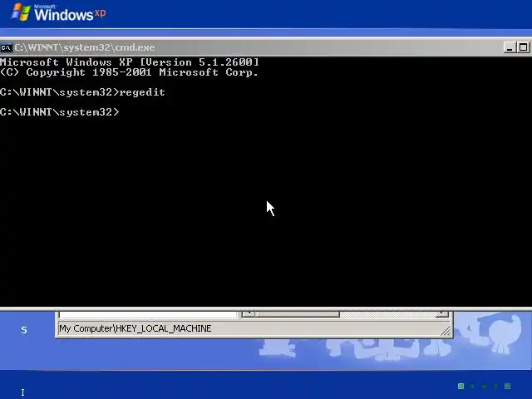Click the setup progress indicator squares
The width and height of the screenshot is (532, 399).
484,386
